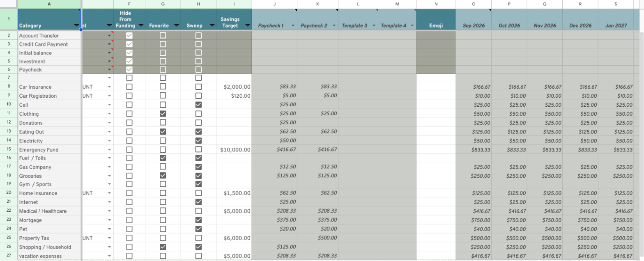Check Favorite for vacation expenses

point(163,256)
